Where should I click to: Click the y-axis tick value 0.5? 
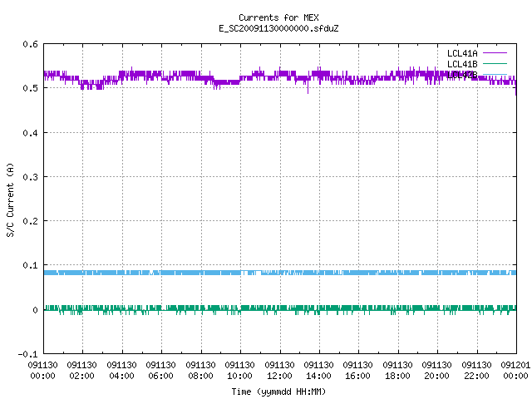(30, 88)
